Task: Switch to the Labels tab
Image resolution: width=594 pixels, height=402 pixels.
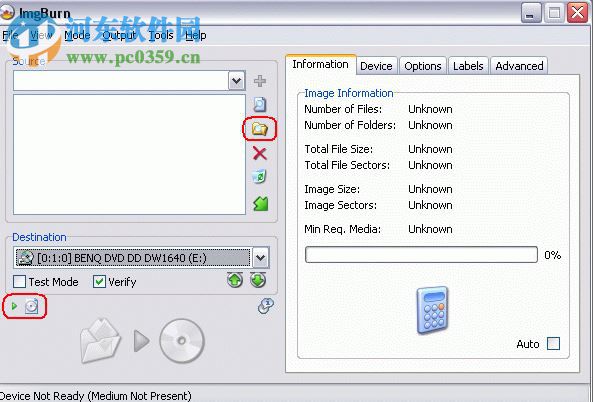Action: [x=468, y=66]
